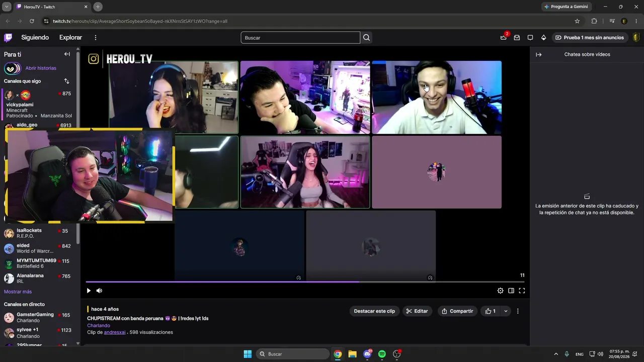The height and width of the screenshot is (362, 644).
Task: Open Chrome media controls icon
Action: pyautogui.click(x=612, y=21)
